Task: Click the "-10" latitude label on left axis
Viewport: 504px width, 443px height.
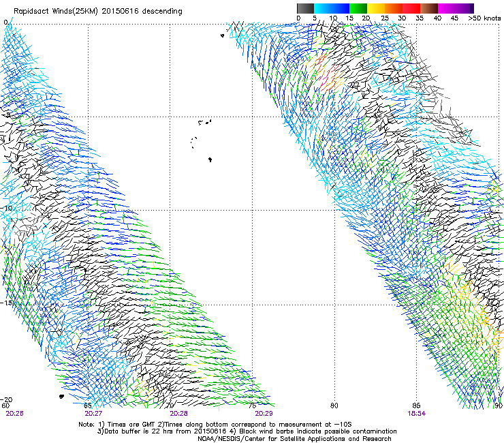Action: pyautogui.click(x=6, y=208)
